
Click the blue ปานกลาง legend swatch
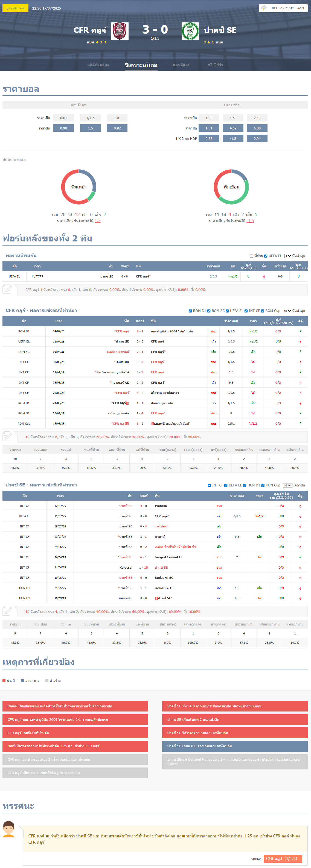click(22, 681)
